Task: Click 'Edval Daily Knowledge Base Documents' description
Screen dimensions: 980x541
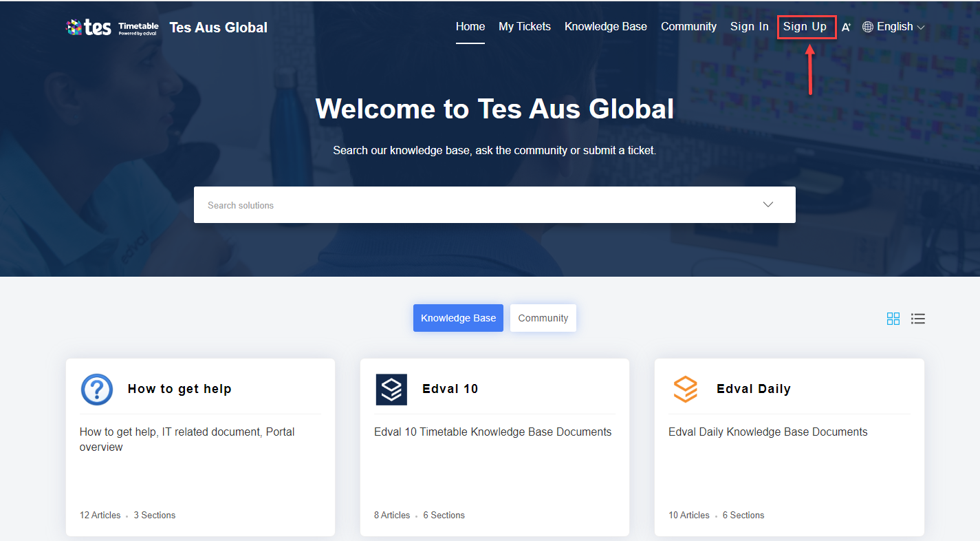Action: pyautogui.click(x=768, y=432)
